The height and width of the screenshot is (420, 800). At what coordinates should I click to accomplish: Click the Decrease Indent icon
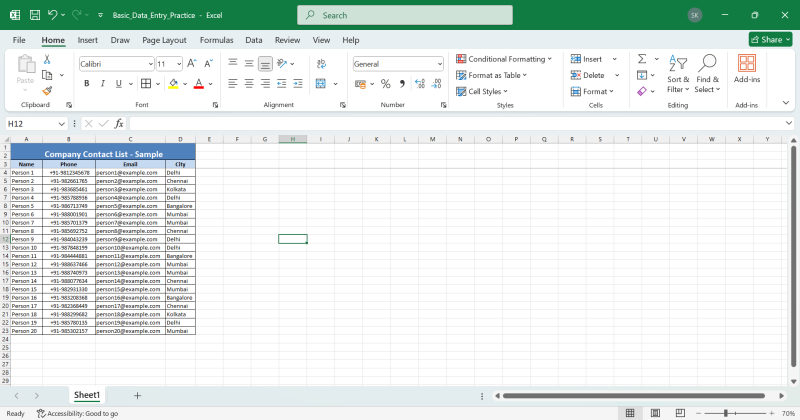[282, 84]
